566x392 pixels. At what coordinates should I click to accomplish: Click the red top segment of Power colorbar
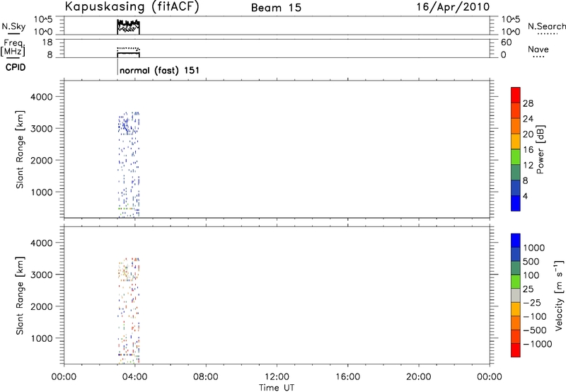(516, 95)
